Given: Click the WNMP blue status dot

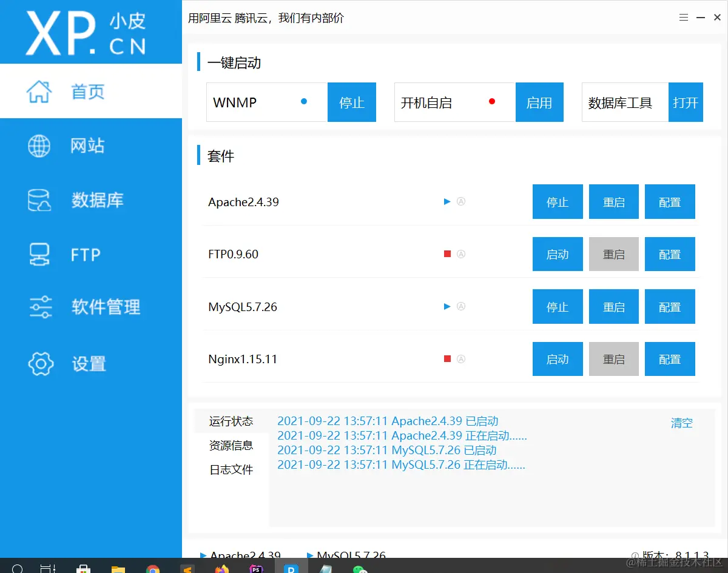Looking at the screenshot, I should 304,102.
